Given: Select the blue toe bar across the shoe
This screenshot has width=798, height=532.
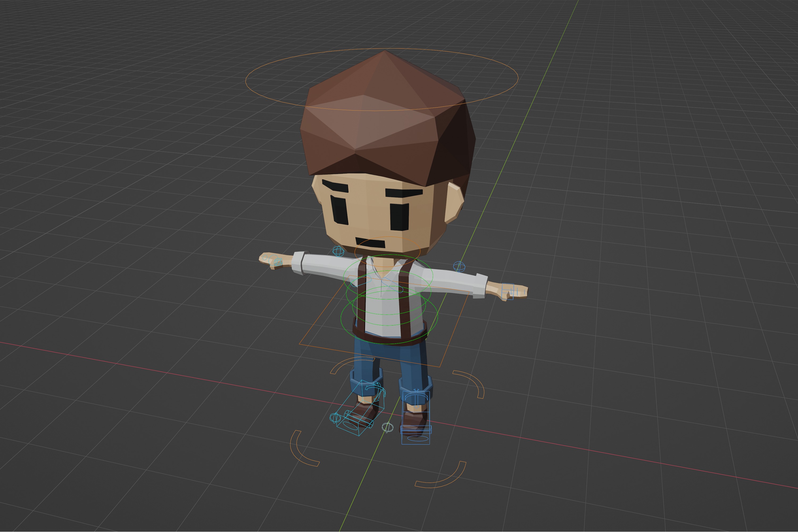Looking at the screenshot, I should 416,429.
